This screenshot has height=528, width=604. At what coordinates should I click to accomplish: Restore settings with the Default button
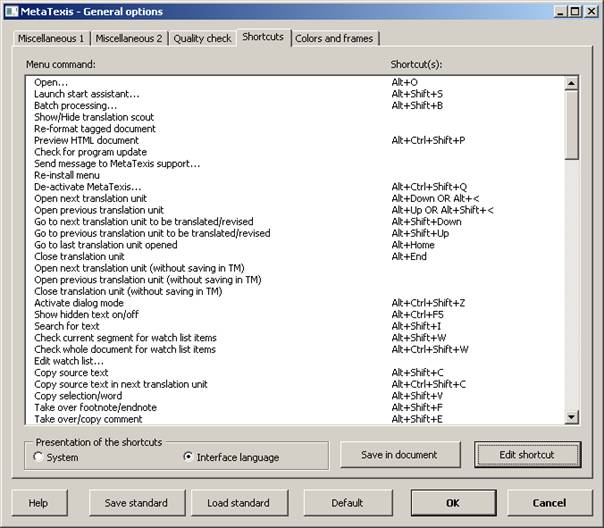(347, 503)
